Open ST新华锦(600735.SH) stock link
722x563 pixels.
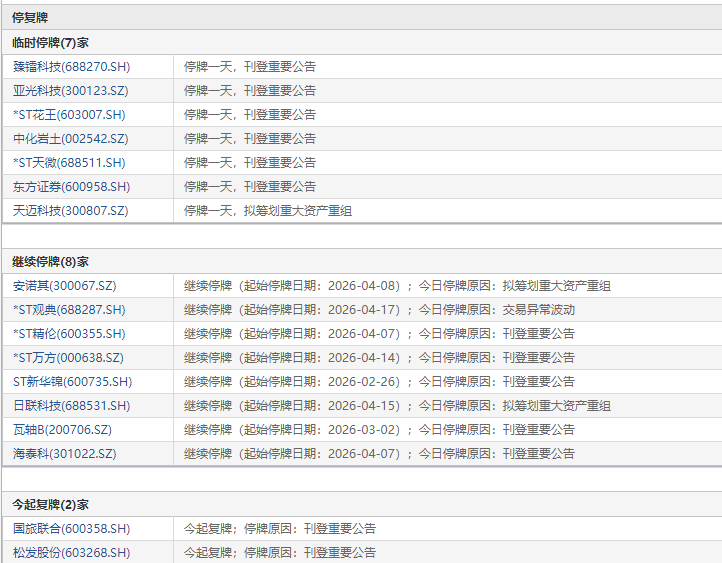point(72,382)
